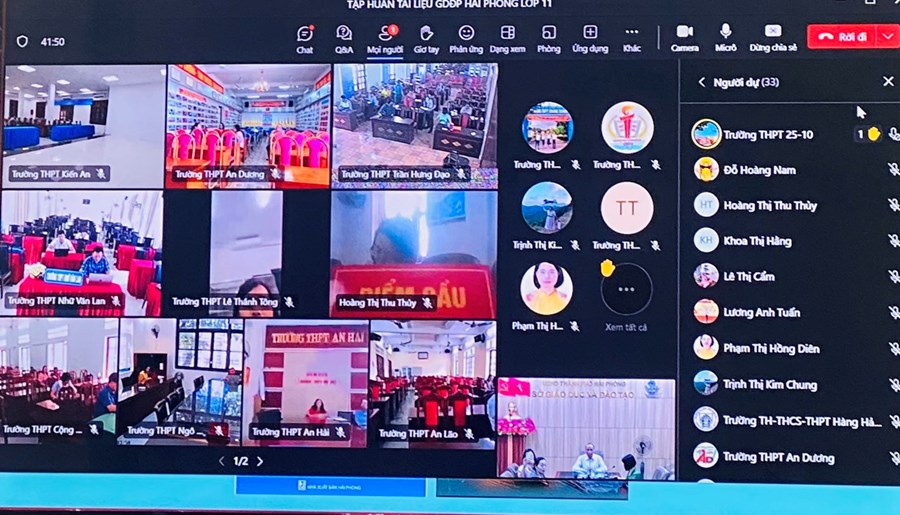Open Ứng dụng apps icon
This screenshot has width=900, height=515.
(x=590, y=33)
